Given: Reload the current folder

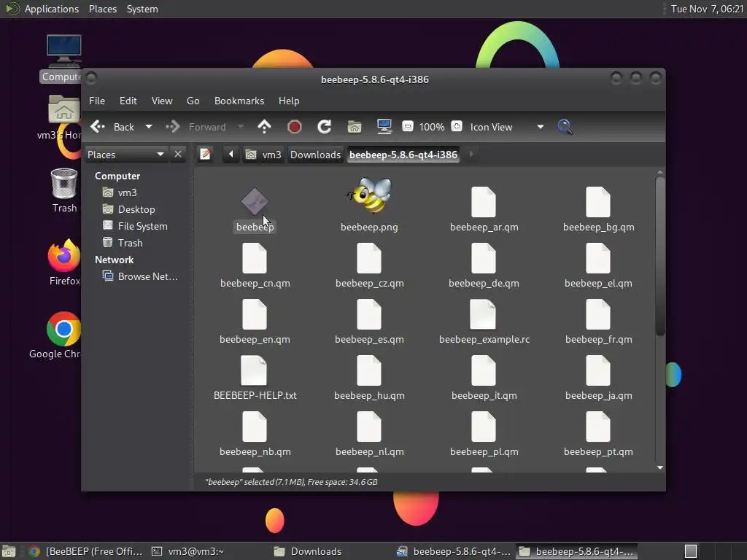Looking at the screenshot, I should coord(325,127).
